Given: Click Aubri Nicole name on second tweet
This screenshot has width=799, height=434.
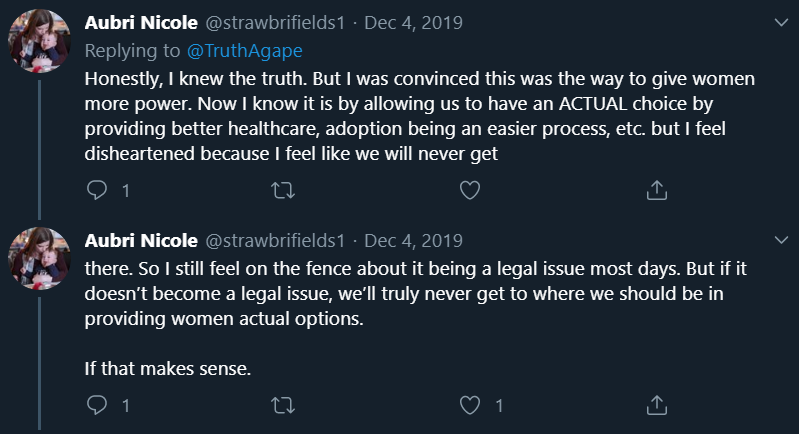Looking at the screenshot, I should (x=141, y=241).
